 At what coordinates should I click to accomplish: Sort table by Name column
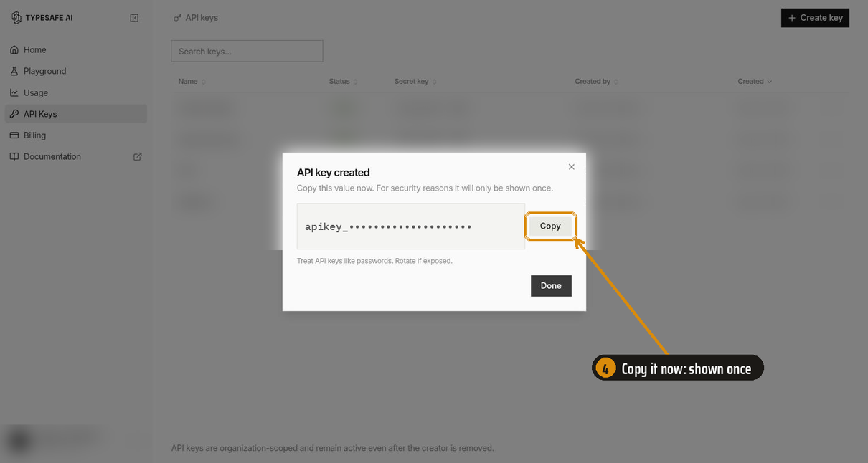coord(192,82)
